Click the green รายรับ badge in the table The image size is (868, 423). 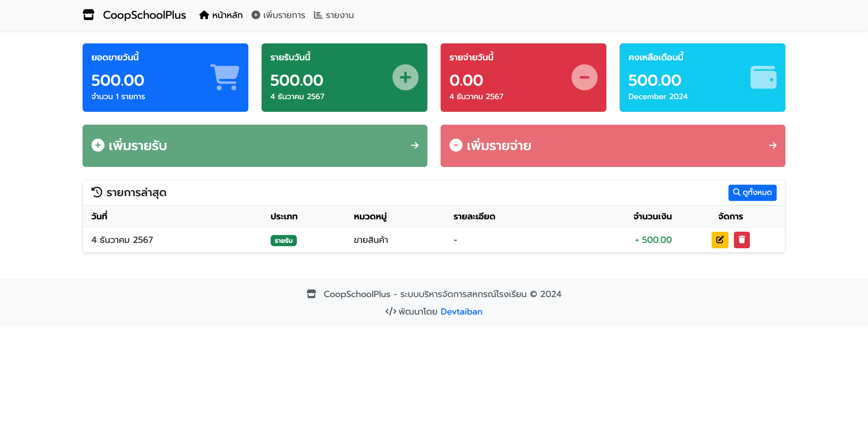point(283,240)
